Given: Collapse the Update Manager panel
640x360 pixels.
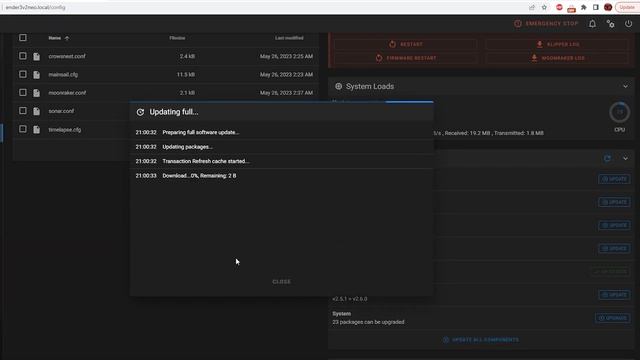Looking at the screenshot, I should tap(625, 158).
